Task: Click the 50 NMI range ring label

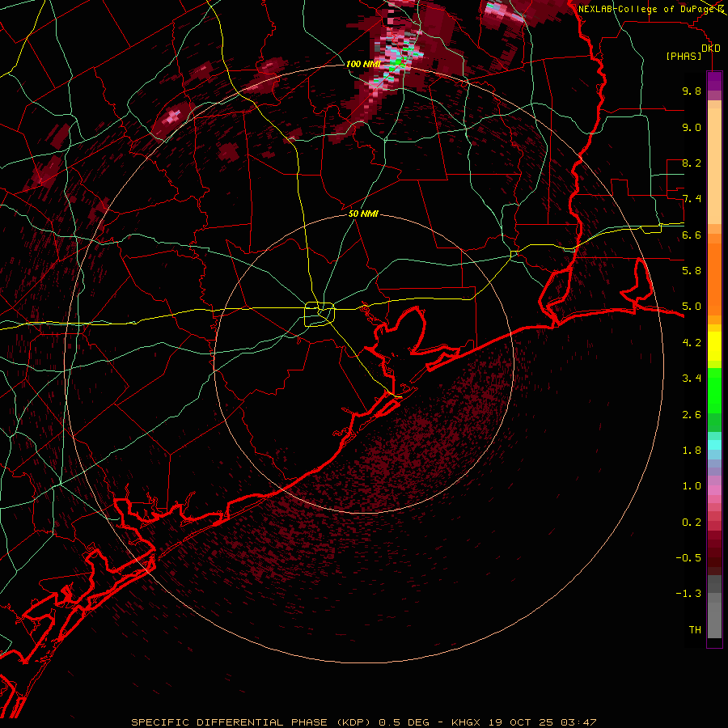Action: pyautogui.click(x=363, y=214)
